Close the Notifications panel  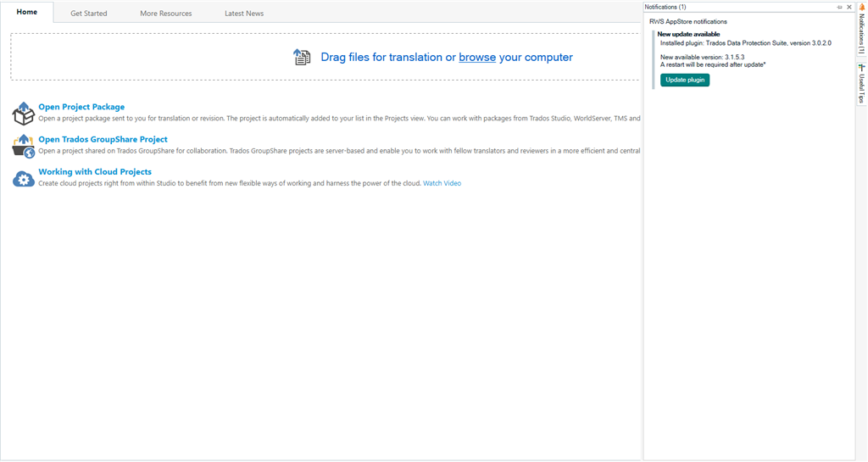(849, 7)
